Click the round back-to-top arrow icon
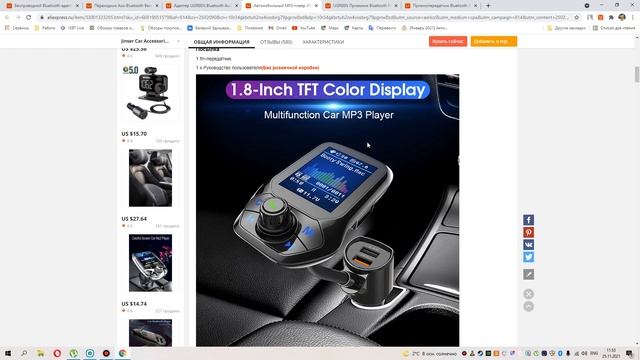The width and height of the screenshot is (640, 360). pyautogui.click(x=528, y=307)
